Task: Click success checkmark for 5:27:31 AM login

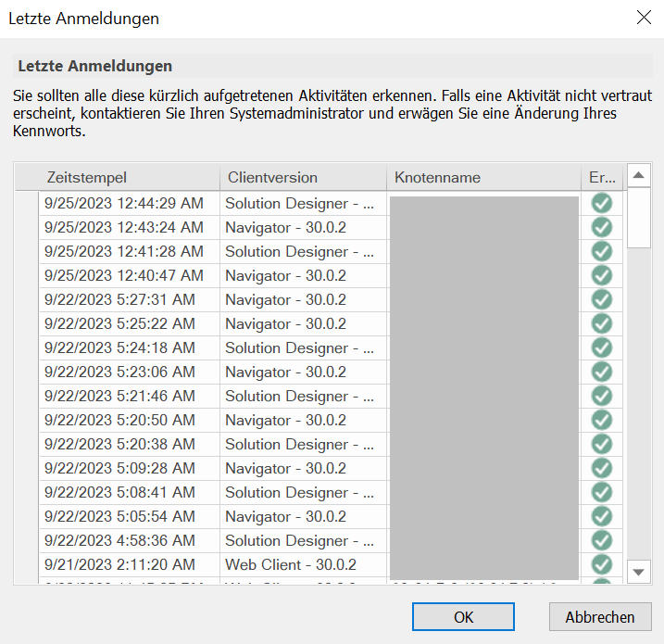Action: [x=602, y=299]
